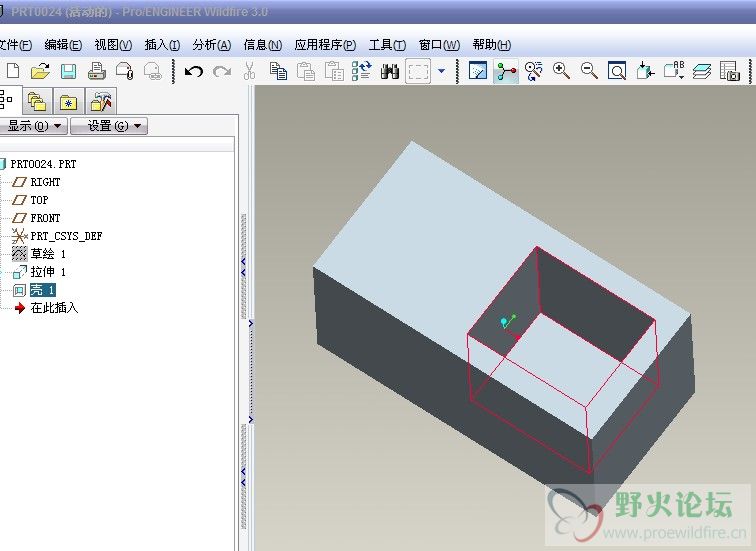
Task: Click the Paste Special icon
Action: click(x=334, y=71)
